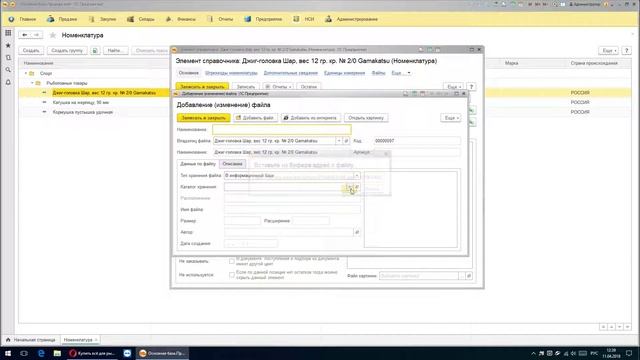Open Владелец файла item via open icon
Screen dimensions: 640x360
tap(346, 141)
